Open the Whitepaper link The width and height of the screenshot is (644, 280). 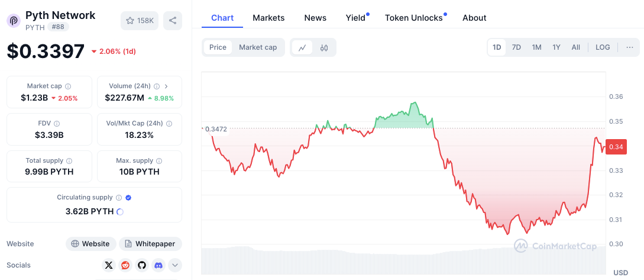[151, 244]
